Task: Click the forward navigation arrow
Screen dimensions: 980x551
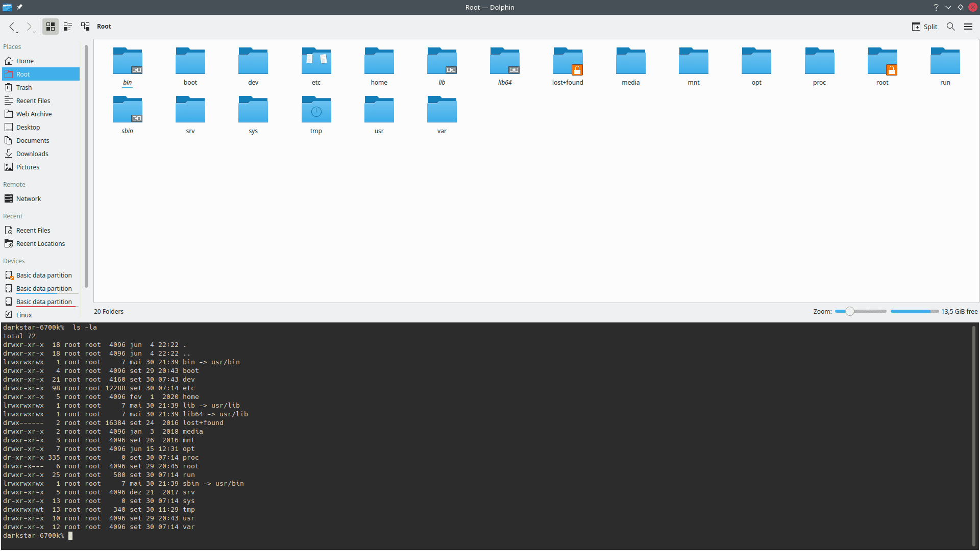Action: pos(29,26)
